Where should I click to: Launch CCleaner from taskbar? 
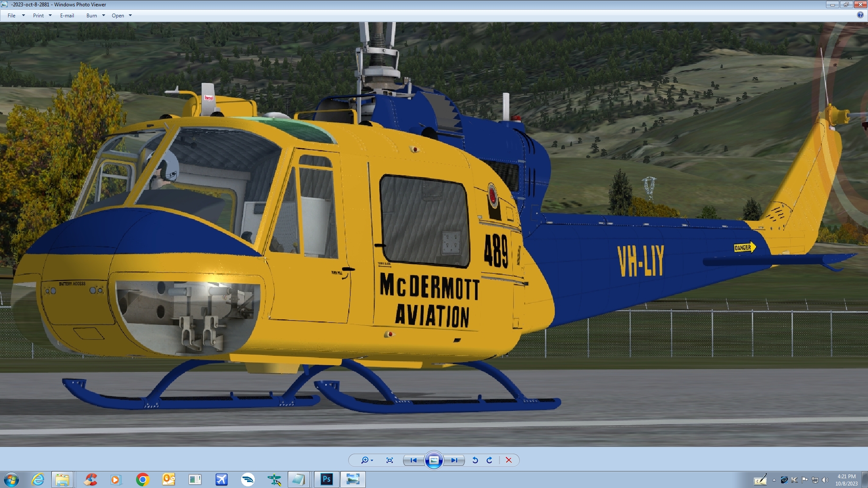click(x=90, y=480)
